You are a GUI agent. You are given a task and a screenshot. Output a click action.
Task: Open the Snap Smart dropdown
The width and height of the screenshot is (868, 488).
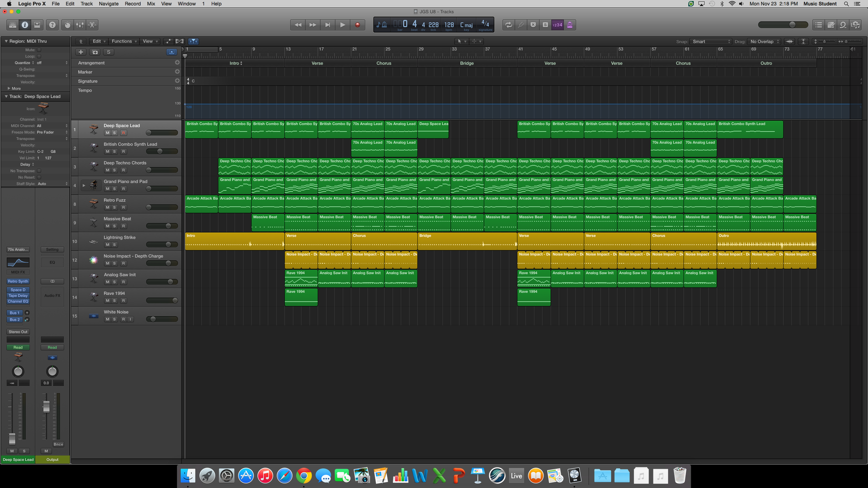[x=711, y=42]
